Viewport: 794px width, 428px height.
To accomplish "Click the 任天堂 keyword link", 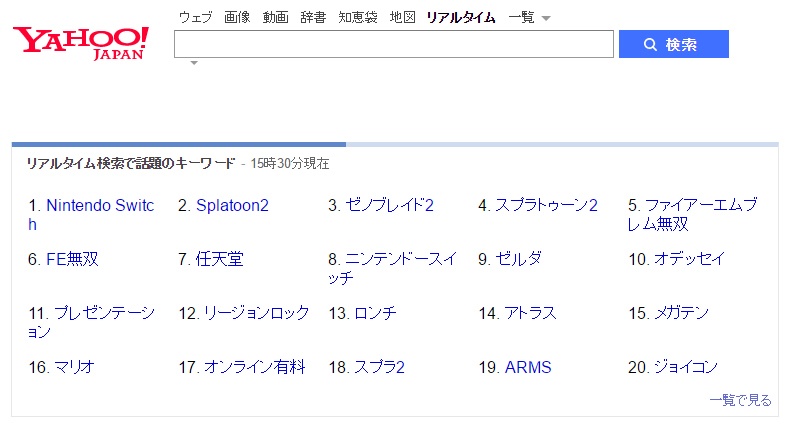I will click(x=220, y=259).
